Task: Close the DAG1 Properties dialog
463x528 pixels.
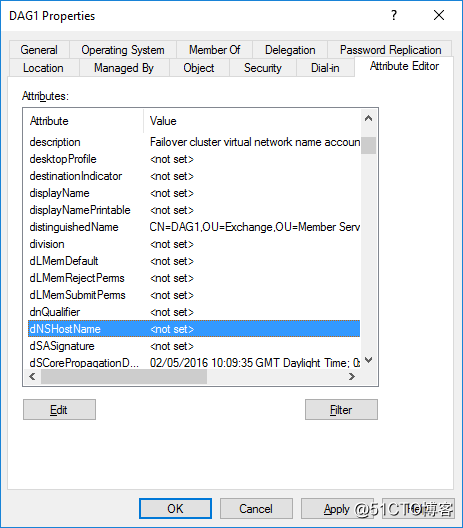Action: pyautogui.click(x=439, y=15)
